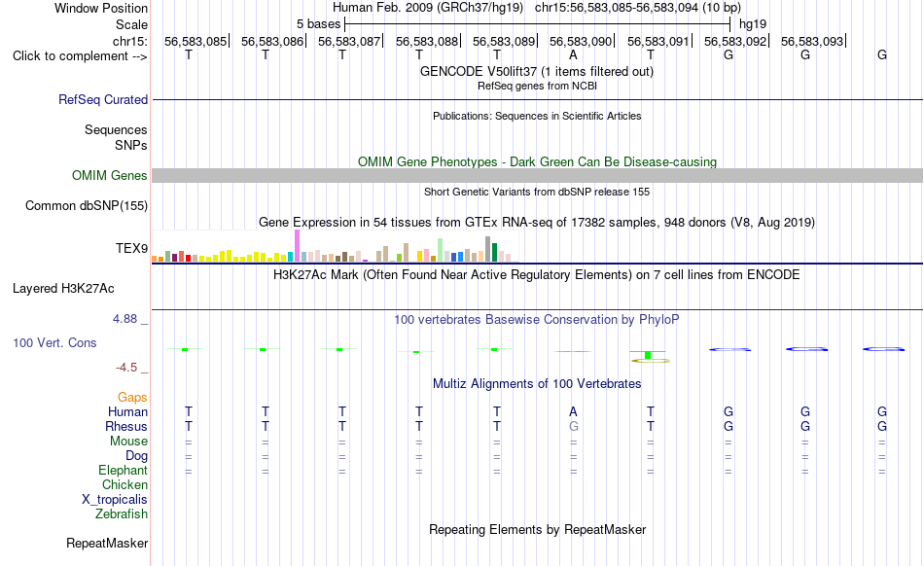Viewport: 924px width, 566px height.
Task: Click 'Repeating Elements by RepeatMasker' title
Action: click(x=538, y=529)
